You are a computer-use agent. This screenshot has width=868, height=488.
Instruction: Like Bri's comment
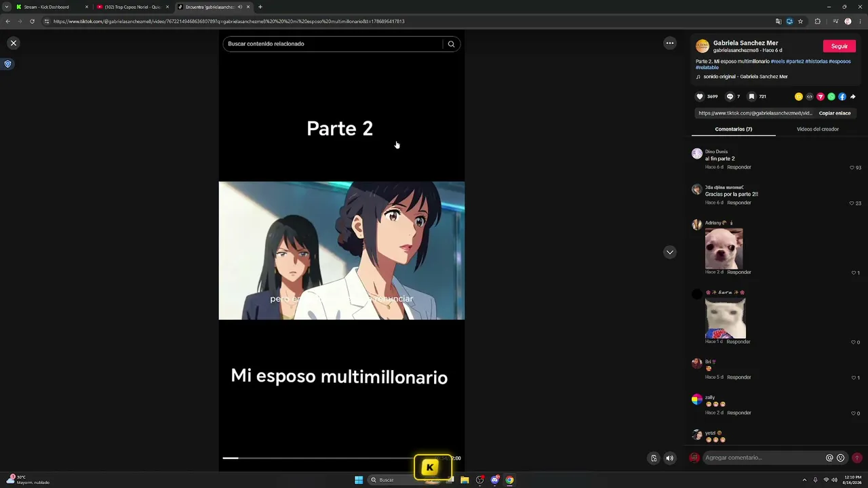click(854, 378)
